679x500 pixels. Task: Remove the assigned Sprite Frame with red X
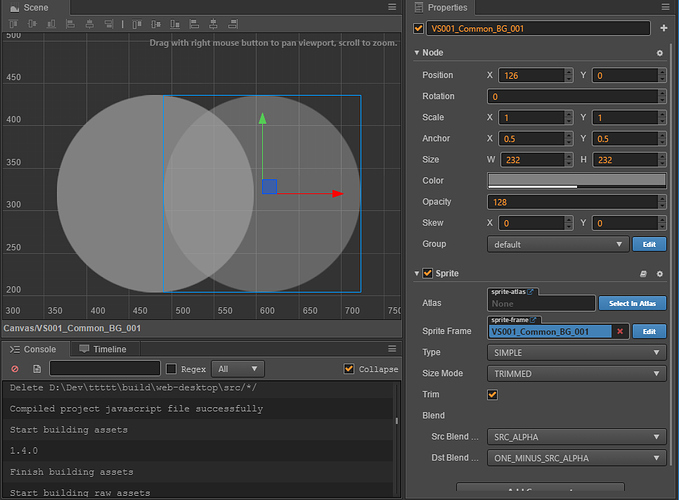pyautogui.click(x=620, y=331)
